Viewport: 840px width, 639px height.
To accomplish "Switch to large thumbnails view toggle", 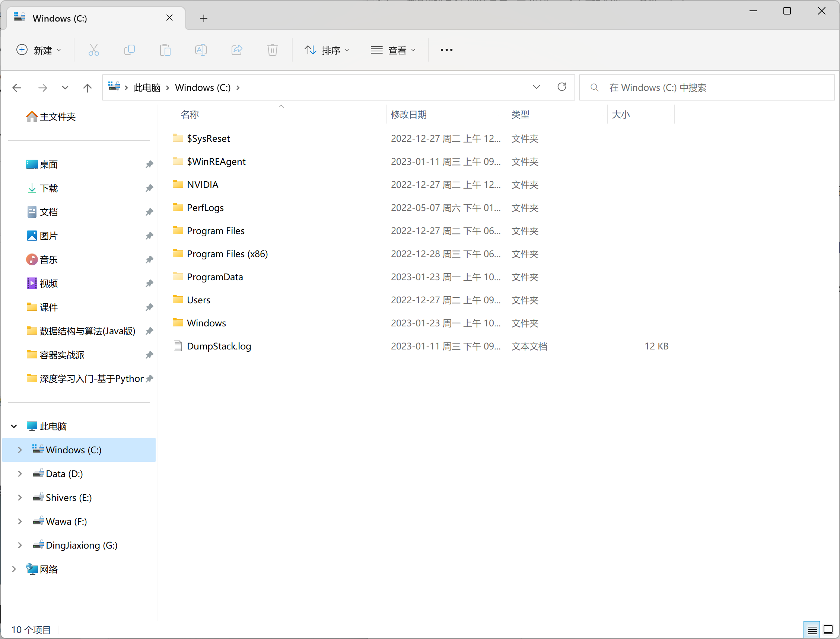I will coord(828,630).
